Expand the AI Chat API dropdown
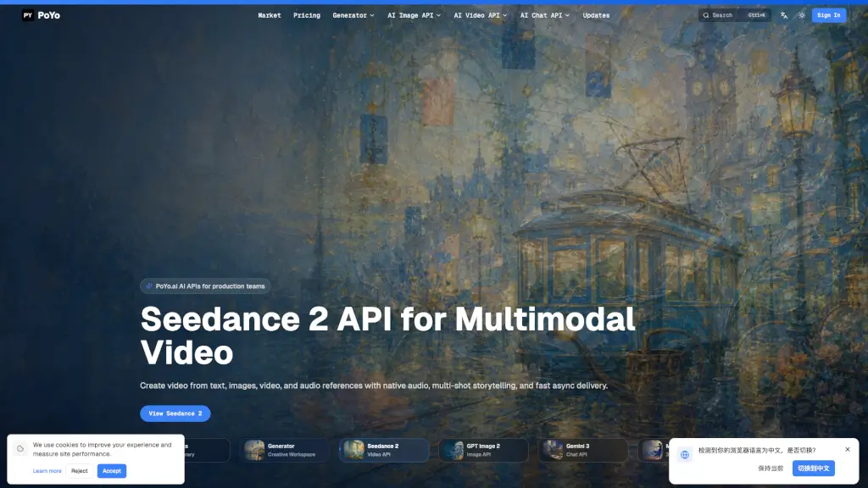 [545, 15]
